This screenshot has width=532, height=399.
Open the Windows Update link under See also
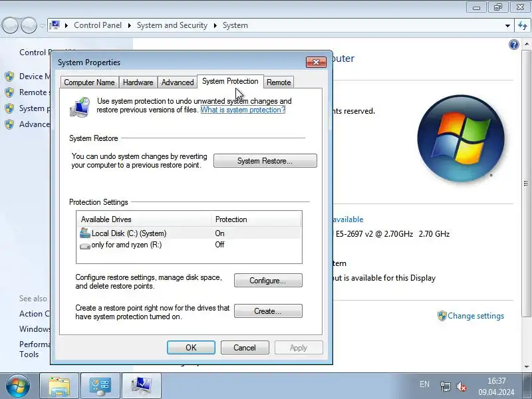[x=35, y=329]
